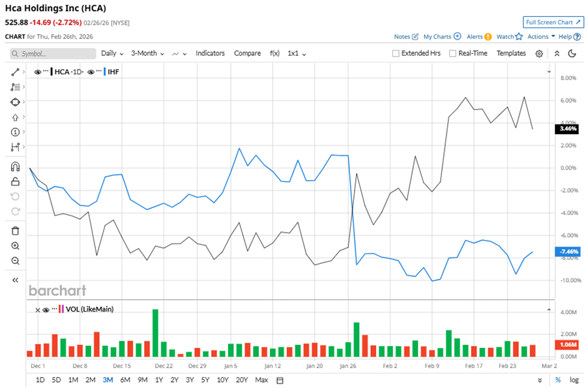This screenshot has width=588, height=391.
Task: Collapse the volume pane chevron
Action: (x=549, y=310)
